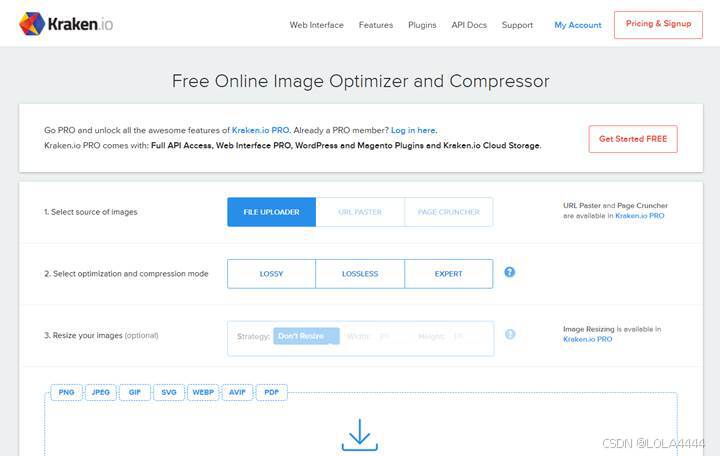The image size is (720, 456).
Task: Click the JPEG format tag
Action: (x=101, y=393)
